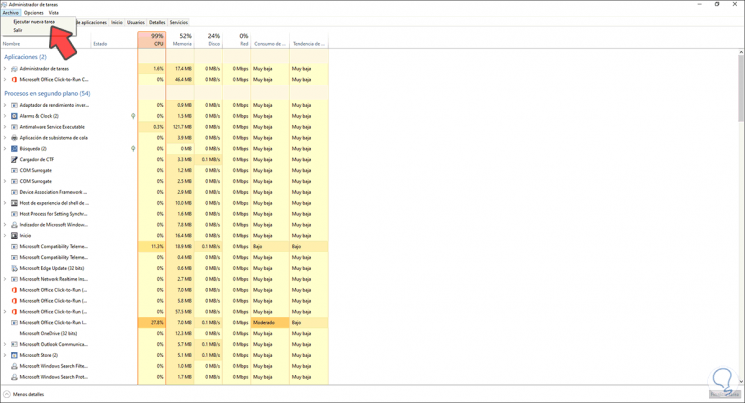
Task: Click the icon of COM Surrogate using 1.2 MB
Action: click(x=14, y=170)
